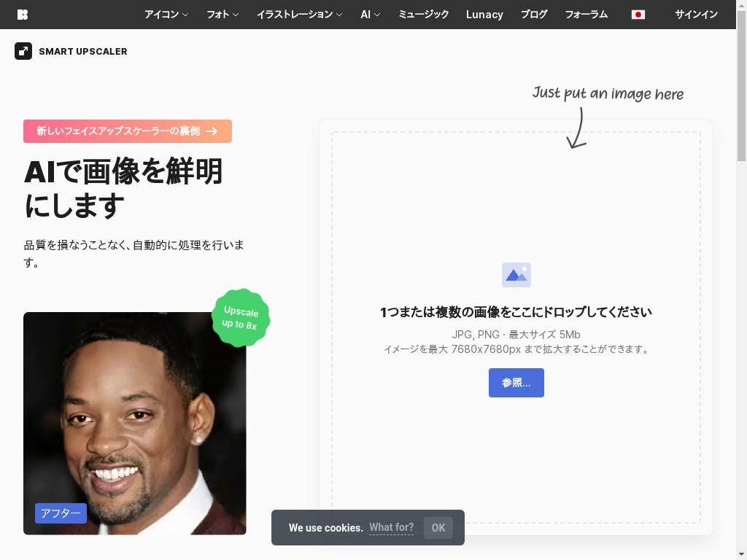Click the サインイン link

(696, 15)
